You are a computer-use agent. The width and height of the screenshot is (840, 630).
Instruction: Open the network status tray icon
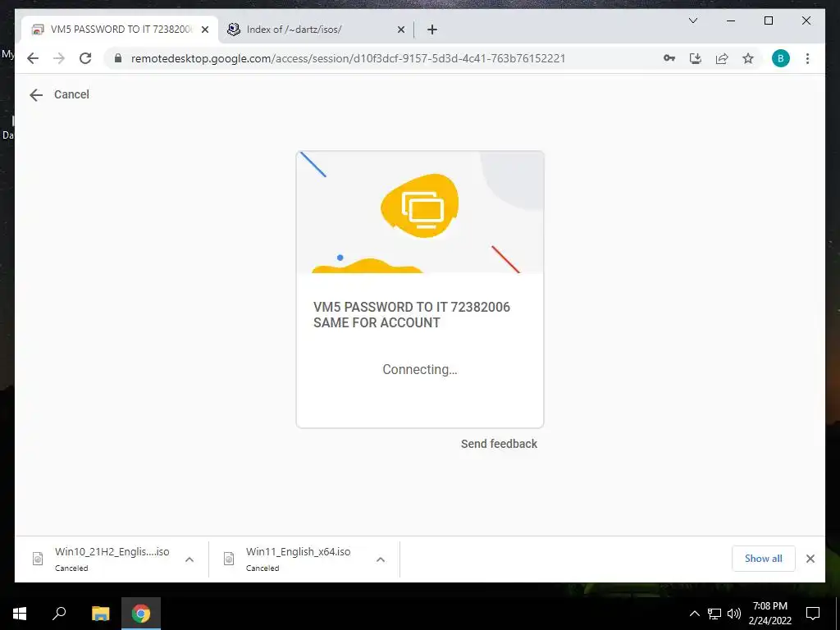click(x=714, y=614)
